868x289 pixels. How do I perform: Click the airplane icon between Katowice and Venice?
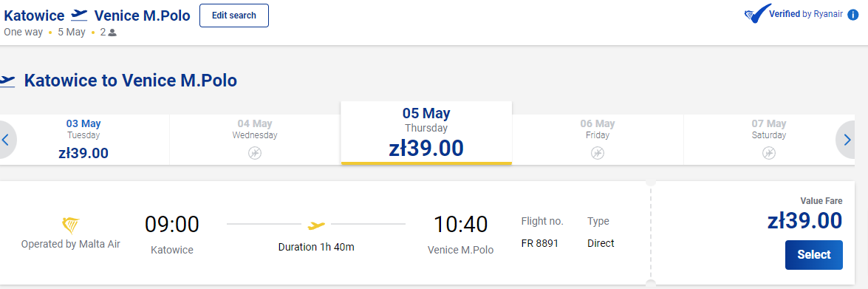click(80, 15)
